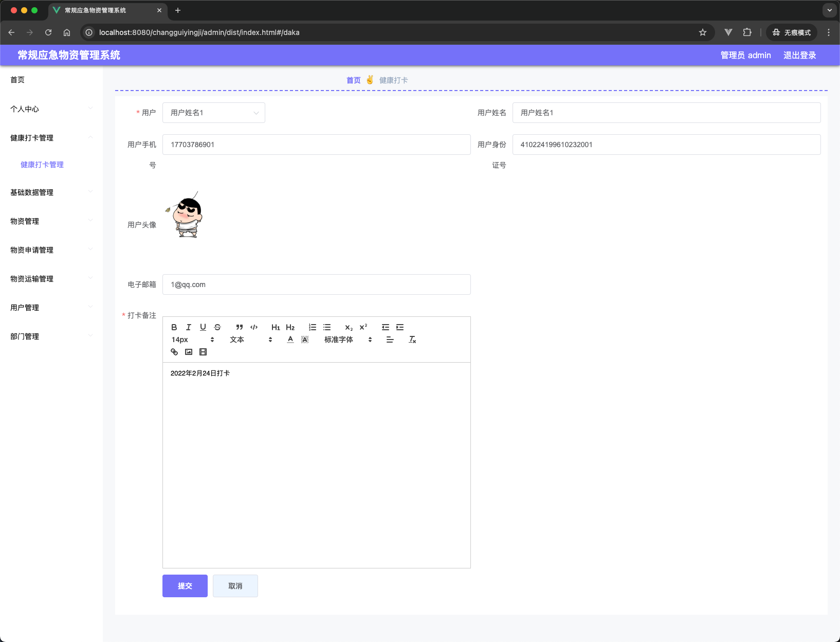Open the browser home page
The height and width of the screenshot is (642, 840).
67,32
